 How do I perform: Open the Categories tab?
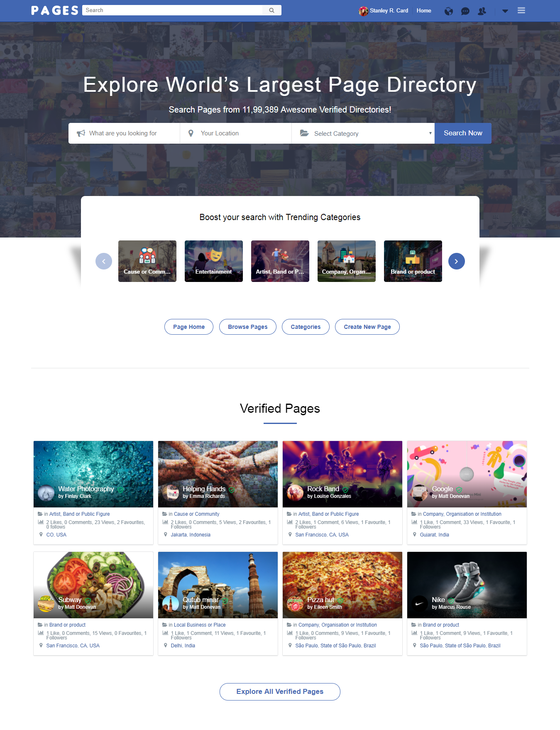coord(306,327)
